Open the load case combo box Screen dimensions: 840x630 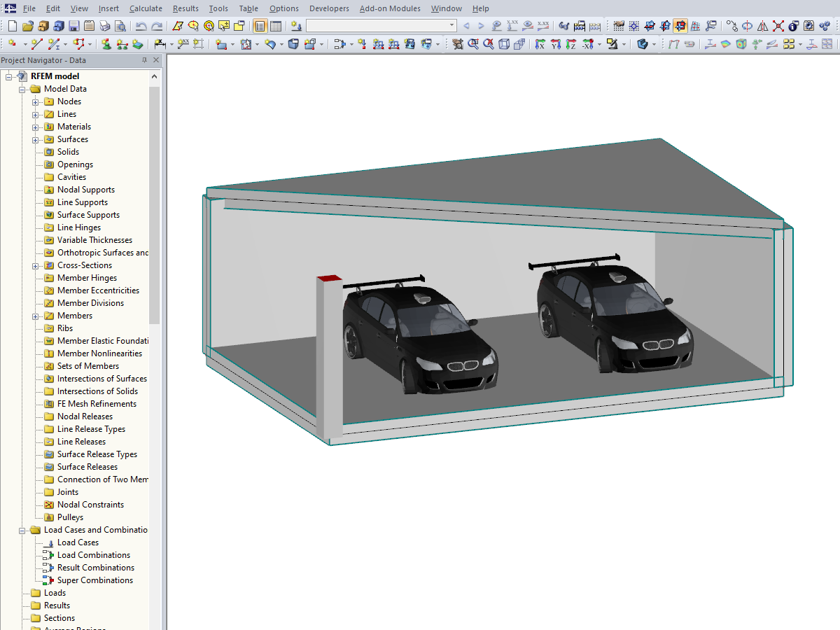381,26
